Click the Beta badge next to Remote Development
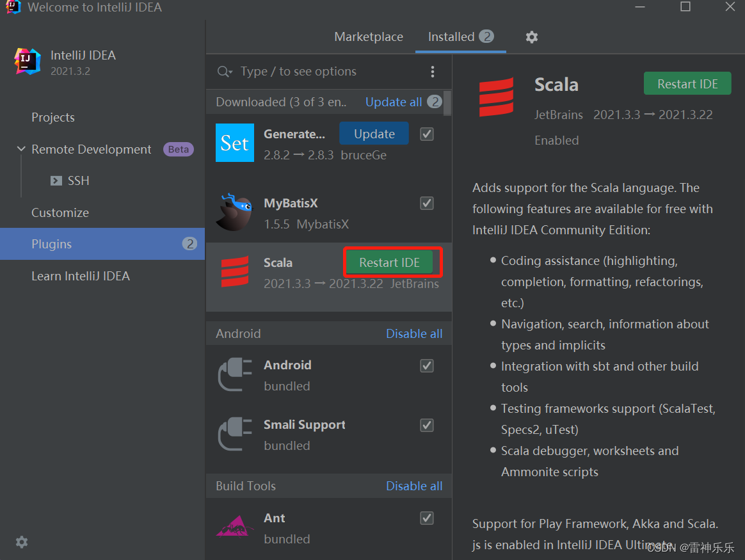The width and height of the screenshot is (745, 560). pos(178,149)
